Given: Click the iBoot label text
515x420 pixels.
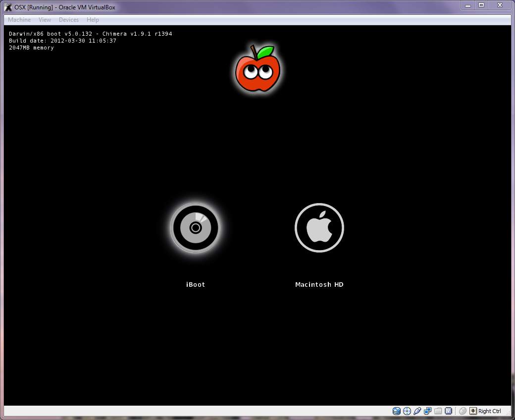Looking at the screenshot, I should tap(195, 284).
